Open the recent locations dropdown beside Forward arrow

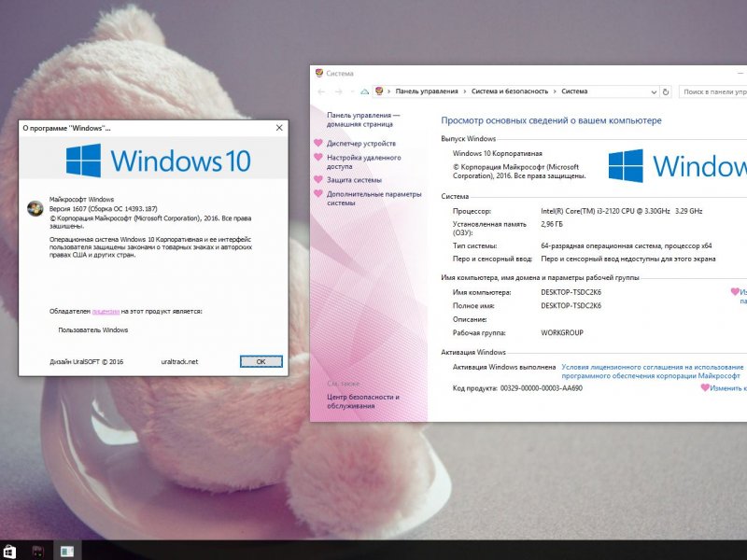coord(352,91)
